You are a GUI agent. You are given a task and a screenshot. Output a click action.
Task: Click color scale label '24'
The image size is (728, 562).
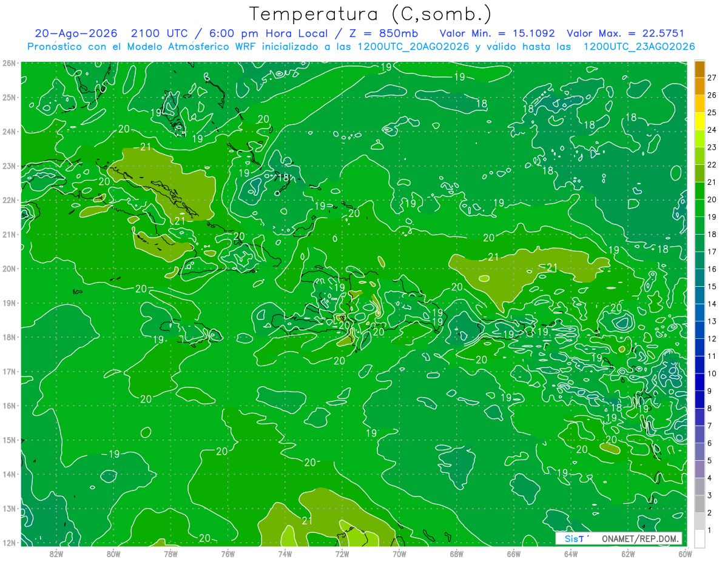(712, 130)
